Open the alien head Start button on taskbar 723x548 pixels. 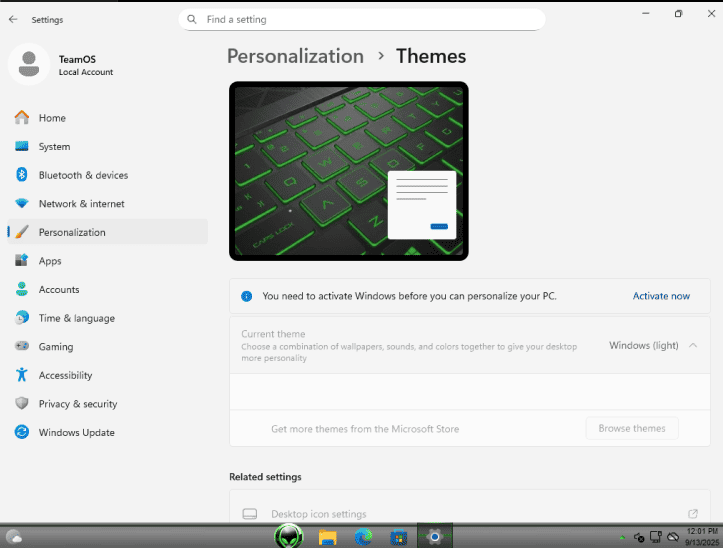coord(289,536)
